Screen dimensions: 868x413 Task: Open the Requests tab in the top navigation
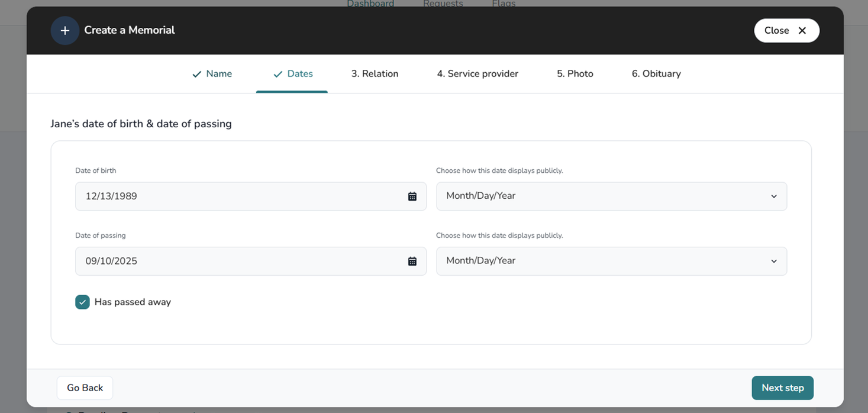443,4
